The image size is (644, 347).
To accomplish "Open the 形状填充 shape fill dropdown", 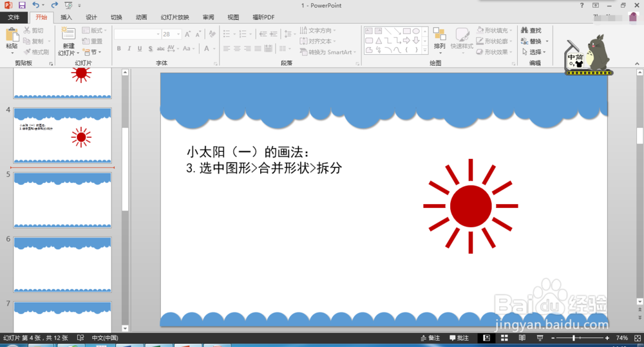I will coord(495,30).
